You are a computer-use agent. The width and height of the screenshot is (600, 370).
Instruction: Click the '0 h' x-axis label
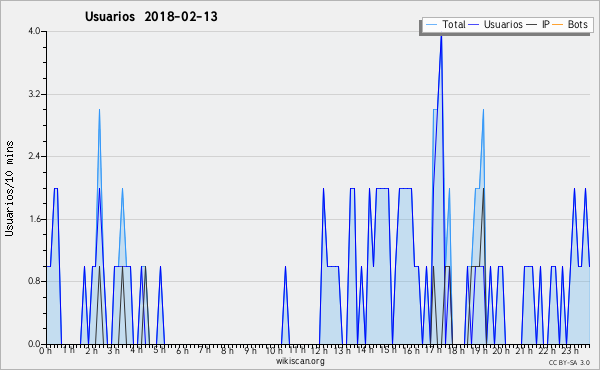pos(46,351)
